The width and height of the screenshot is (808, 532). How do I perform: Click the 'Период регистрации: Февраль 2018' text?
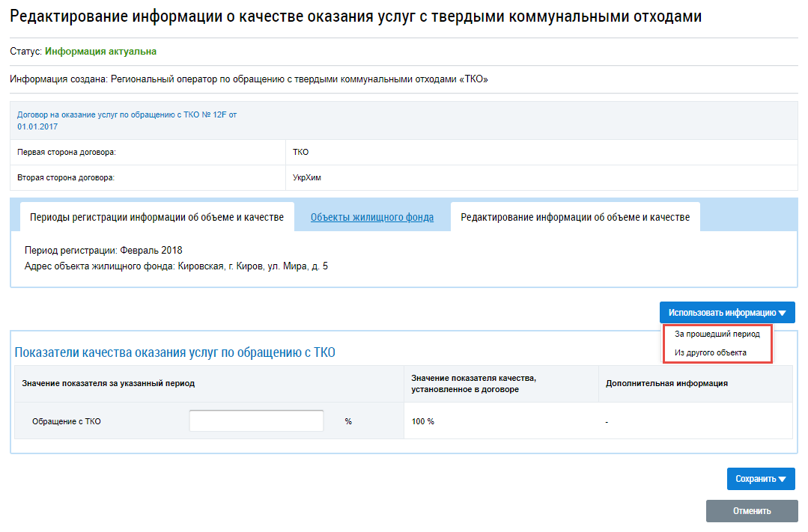click(103, 250)
